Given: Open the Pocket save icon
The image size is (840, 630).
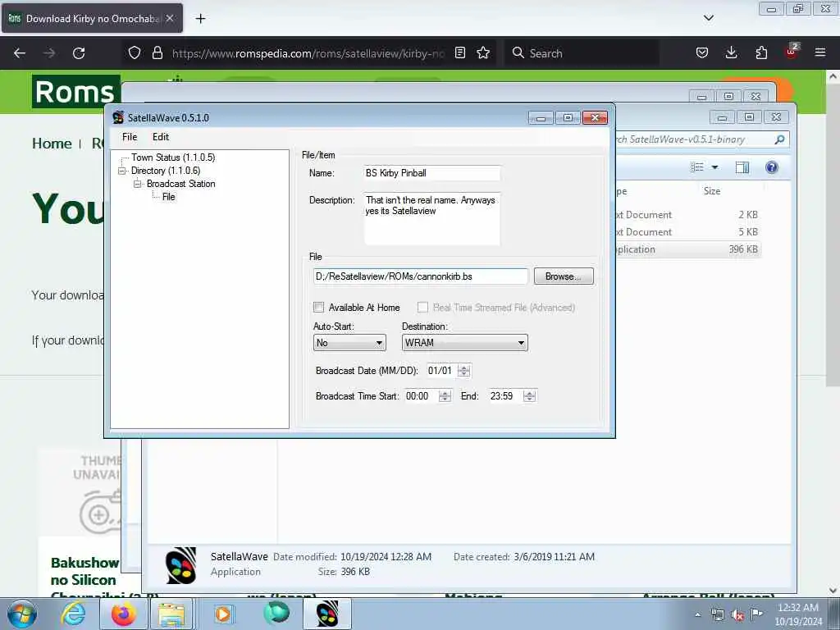Looking at the screenshot, I should (x=702, y=52).
